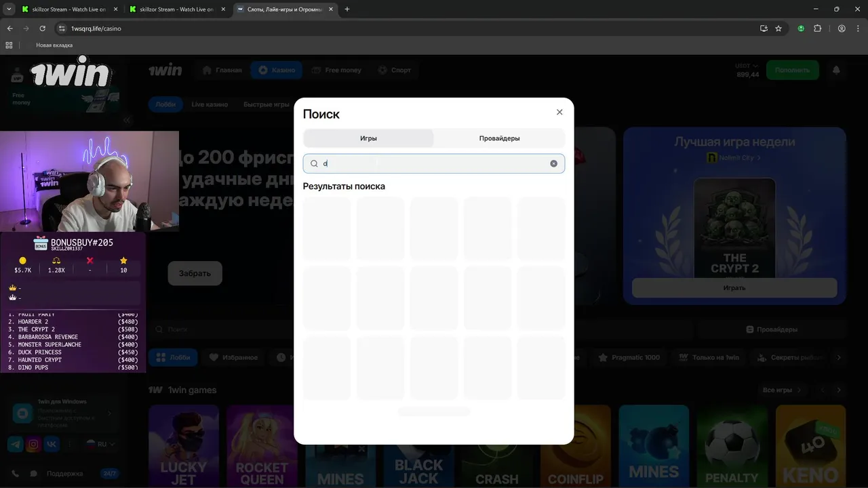This screenshot has width=868, height=488.
Task: Open the Chrome profile avatar
Action: tap(842, 28)
